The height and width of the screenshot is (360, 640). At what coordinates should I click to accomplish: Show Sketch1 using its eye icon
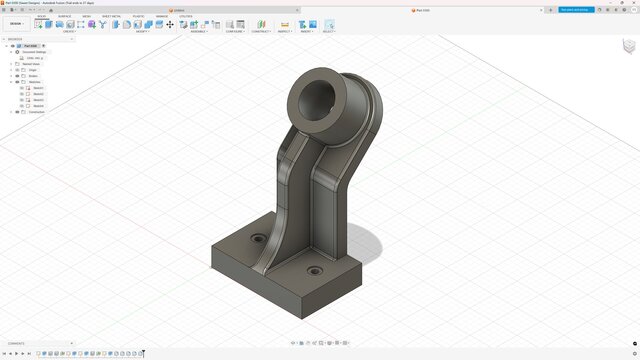[x=22, y=88]
